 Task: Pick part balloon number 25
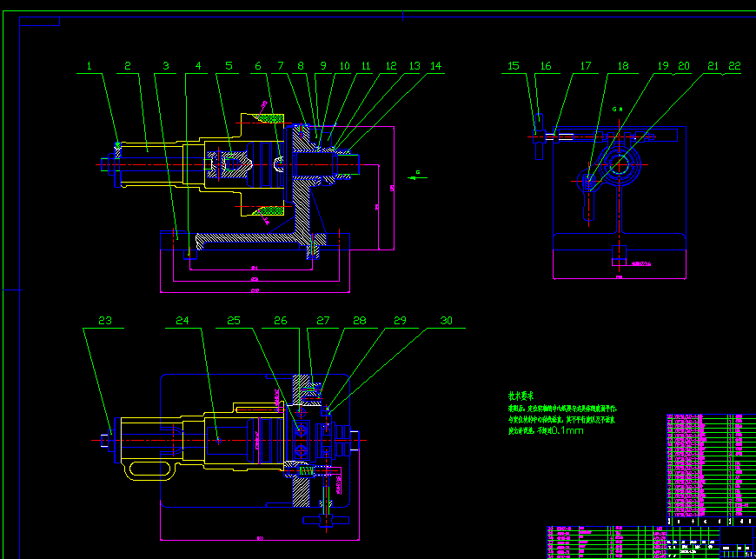click(234, 321)
